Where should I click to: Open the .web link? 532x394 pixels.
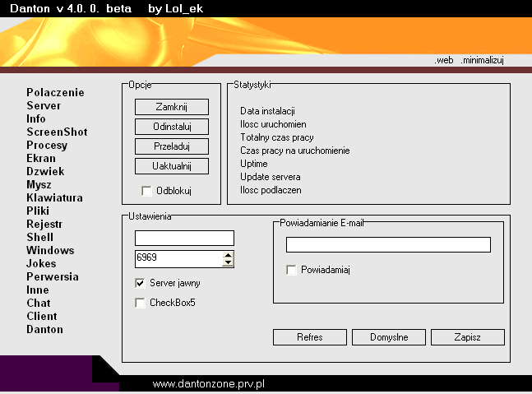[x=444, y=61]
